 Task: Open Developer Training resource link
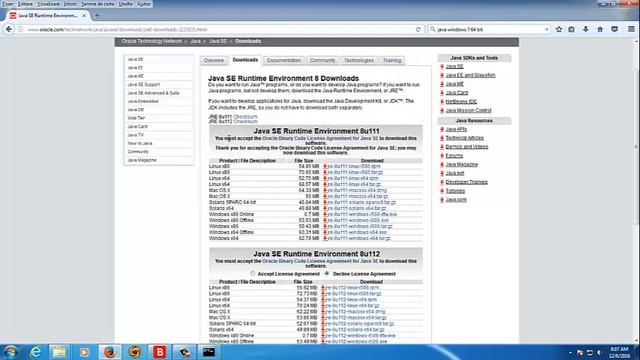pyautogui.click(x=467, y=182)
